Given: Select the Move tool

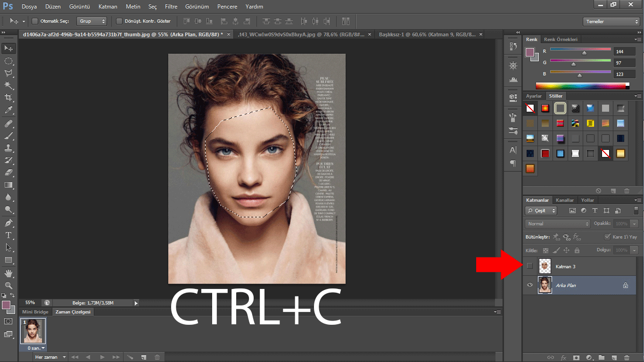Looking at the screenshot, I should click(8, 49).
